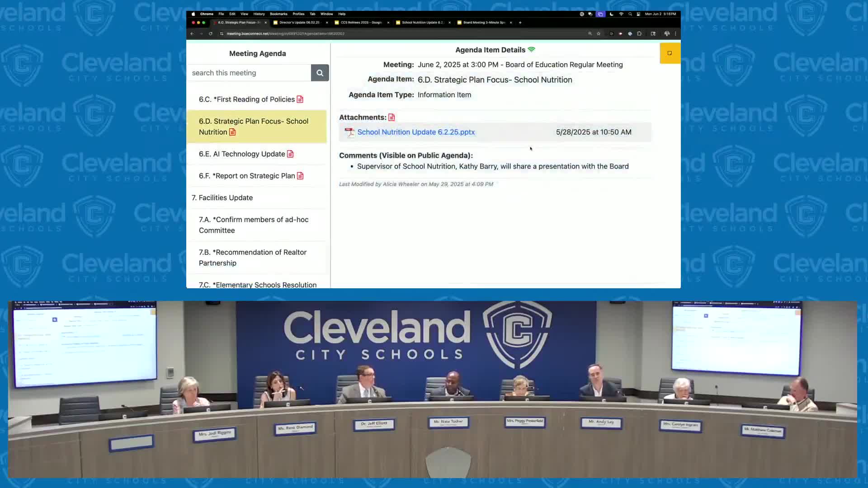Bookmark this page with the star icon

(x=599, y=33)
